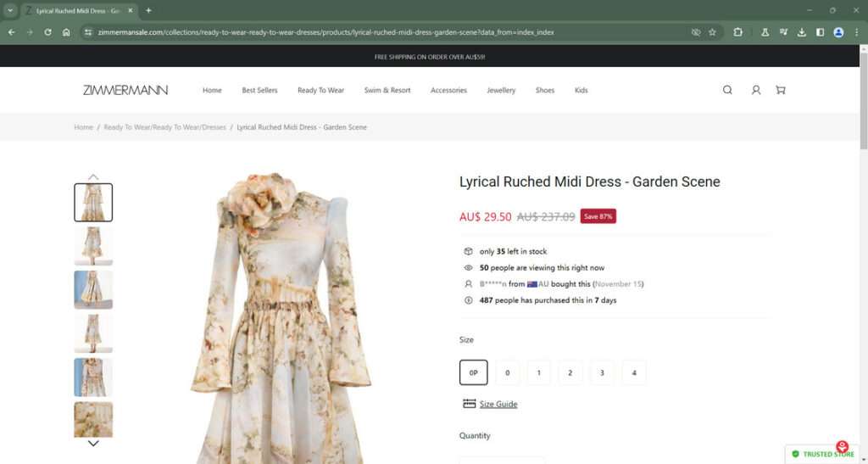Click the crossed-eye tracking protection icon
This screenshot has height=464, width=868.
click(x=696, y=32)
